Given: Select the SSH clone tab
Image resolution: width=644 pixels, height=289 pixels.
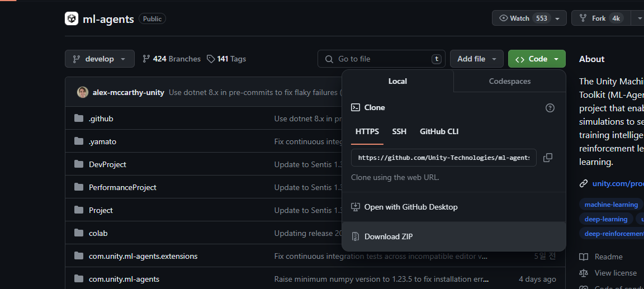Looking at the screenshot, I should click(399, 132).
